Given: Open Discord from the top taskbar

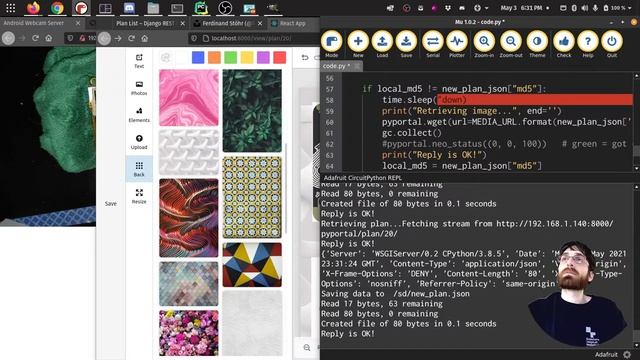Looking at the screenshot, I should click(x=129, y=8).
